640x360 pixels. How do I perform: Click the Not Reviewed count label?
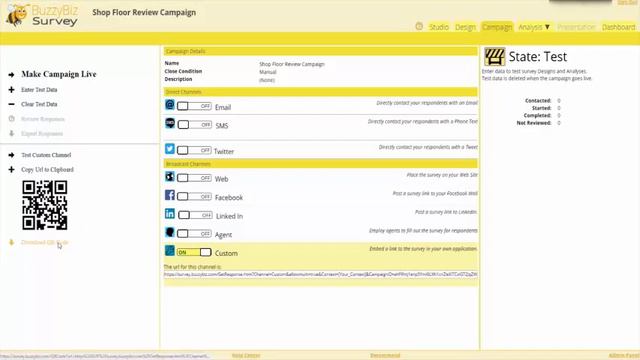tap(534, 123)
